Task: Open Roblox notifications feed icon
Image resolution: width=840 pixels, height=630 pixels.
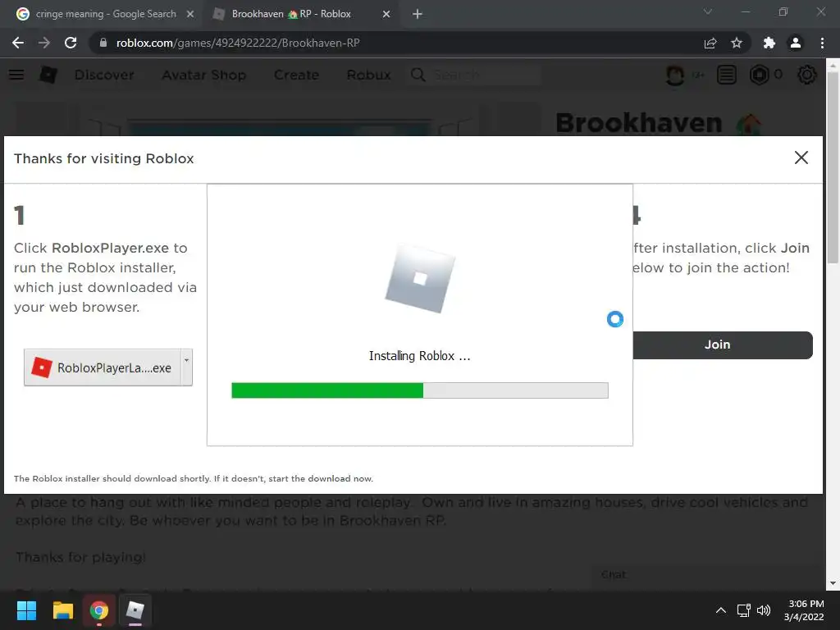Action: pyautogui.click(x=727, y=75)
